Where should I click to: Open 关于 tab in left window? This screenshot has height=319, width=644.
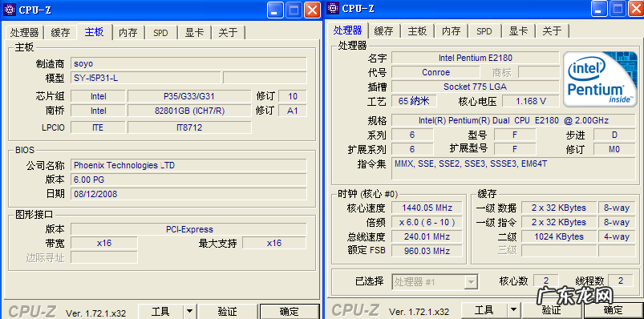[x=228, y=33]
